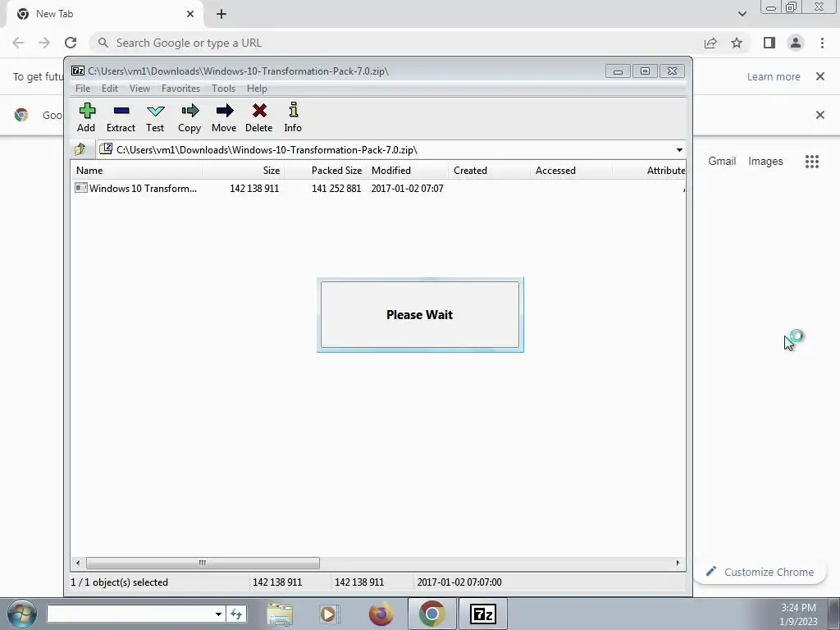Open Chrome three-dot menu
The image size is (840, 630).
click(x=822, y=43)
